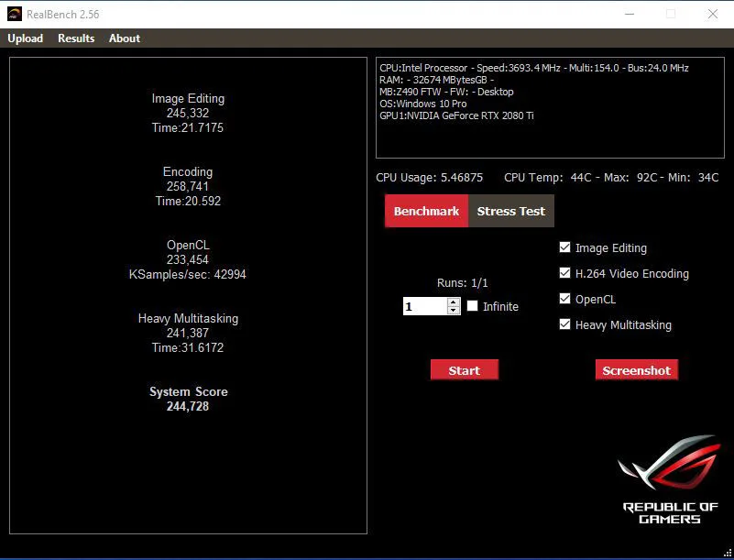Uncheck the Image Editing checkbox
Image resolution: width=734 pixels, height=560 pixels.
click(565, 247)
